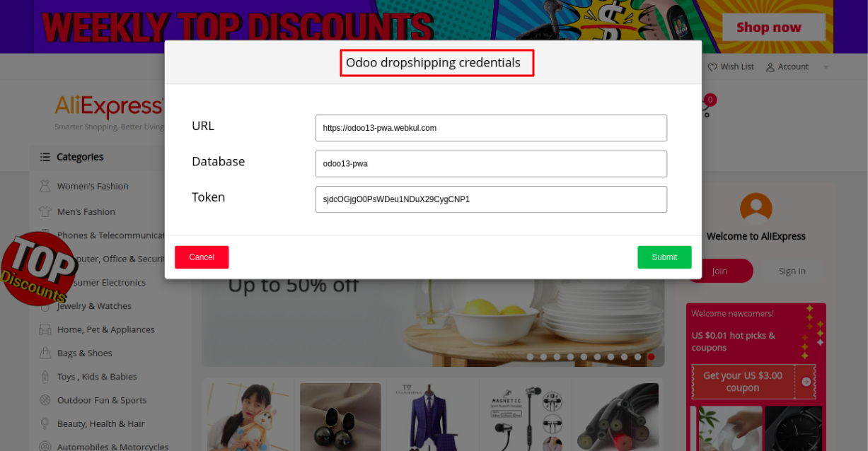Click the Top Discounts round badge
Image resolution: width=868 pixels, height=451 pixels.
39,269
